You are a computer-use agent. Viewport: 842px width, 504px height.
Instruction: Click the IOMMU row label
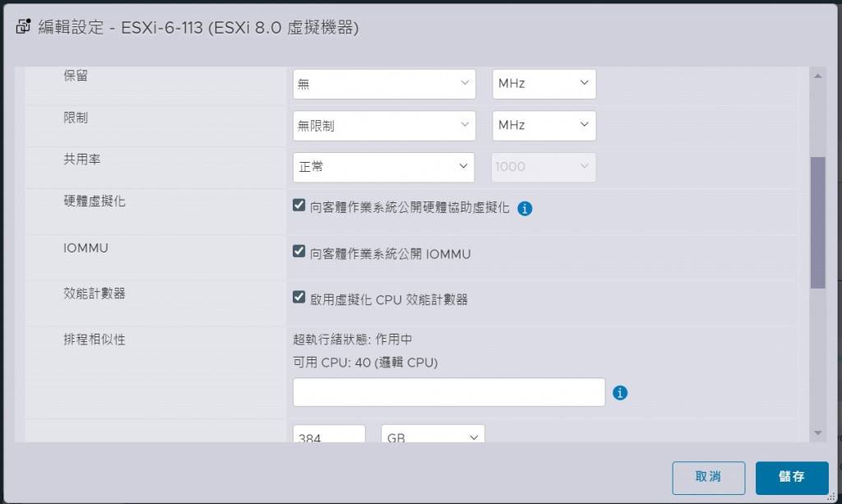tap(86, 248)
